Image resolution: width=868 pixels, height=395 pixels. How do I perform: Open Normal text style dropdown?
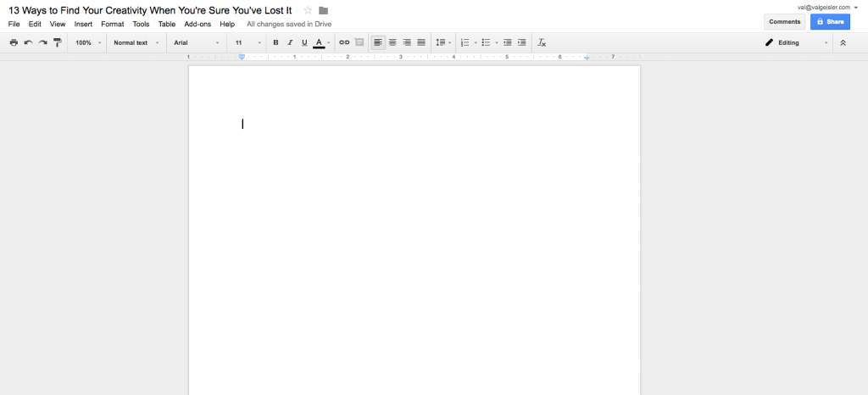136,42
